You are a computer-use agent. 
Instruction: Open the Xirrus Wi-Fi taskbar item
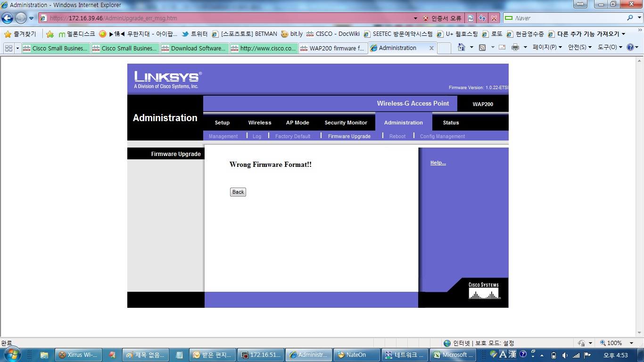tap(78, 355)
